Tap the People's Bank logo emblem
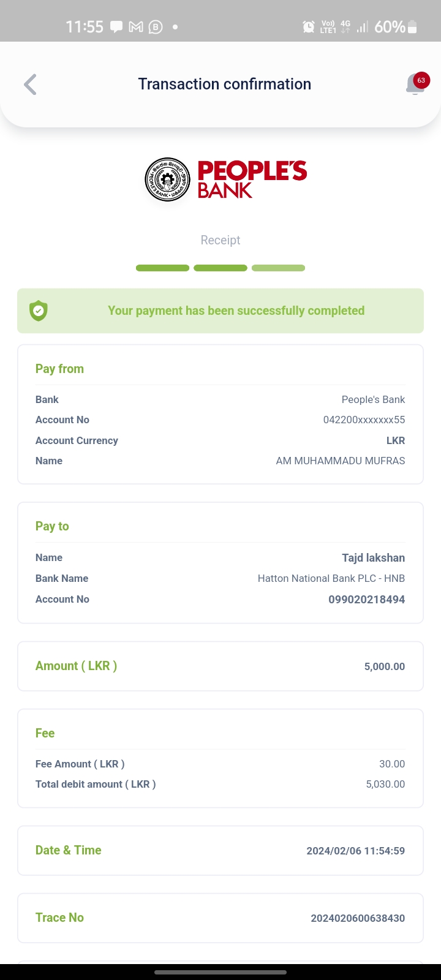 [x=167, y=179]
